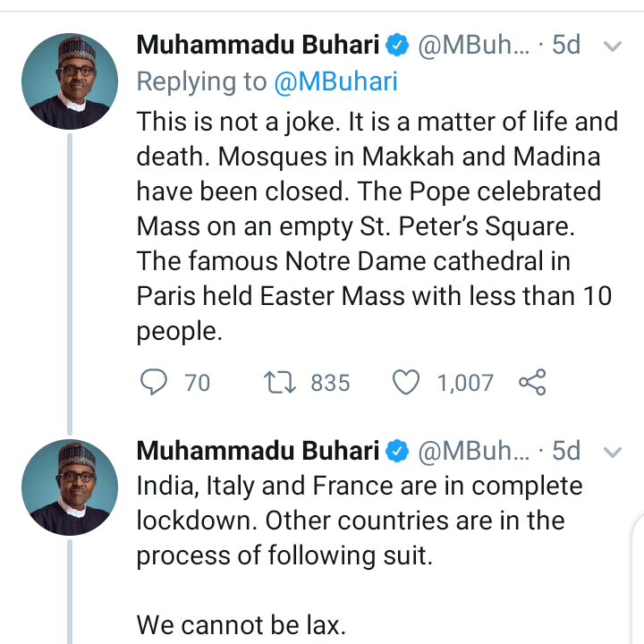Open the second tweet's profile picture
This screenshot has height=644, width=644.
pyautogui.click(x=70, y=488)
